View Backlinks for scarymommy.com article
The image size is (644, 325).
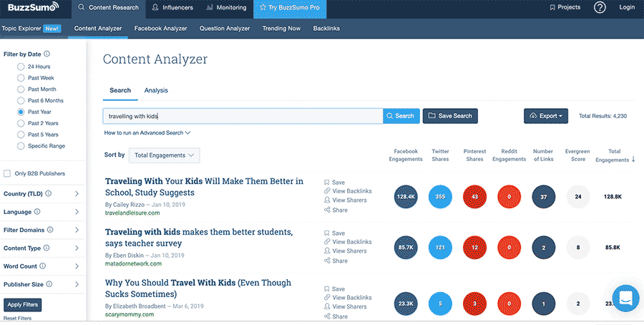click(348, 298)
